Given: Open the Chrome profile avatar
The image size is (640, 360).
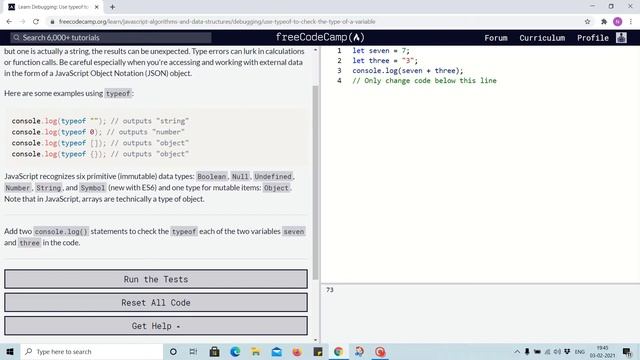Looking at the screenshot, I should [x=618, y=22].
